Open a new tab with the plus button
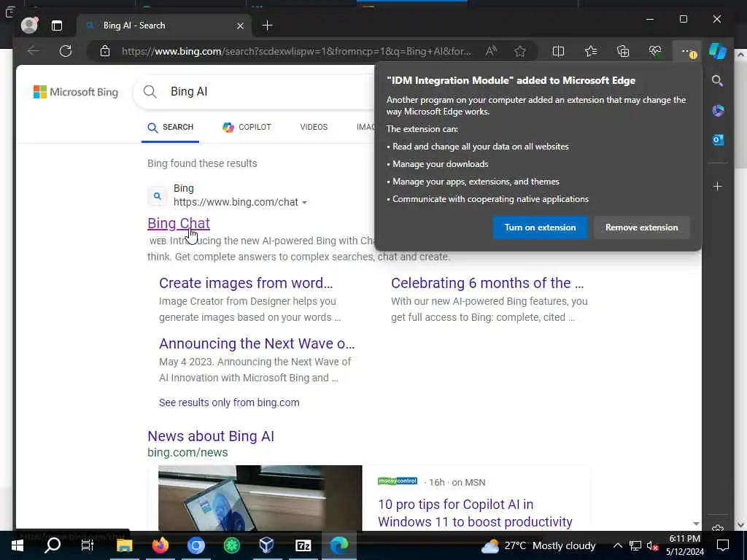 pos(267,26)
